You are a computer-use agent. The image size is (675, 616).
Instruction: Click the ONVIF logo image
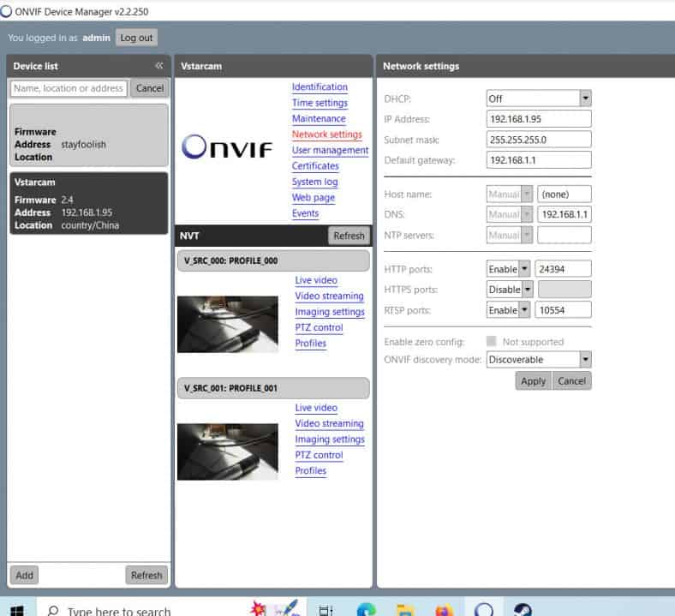point(227,148)
